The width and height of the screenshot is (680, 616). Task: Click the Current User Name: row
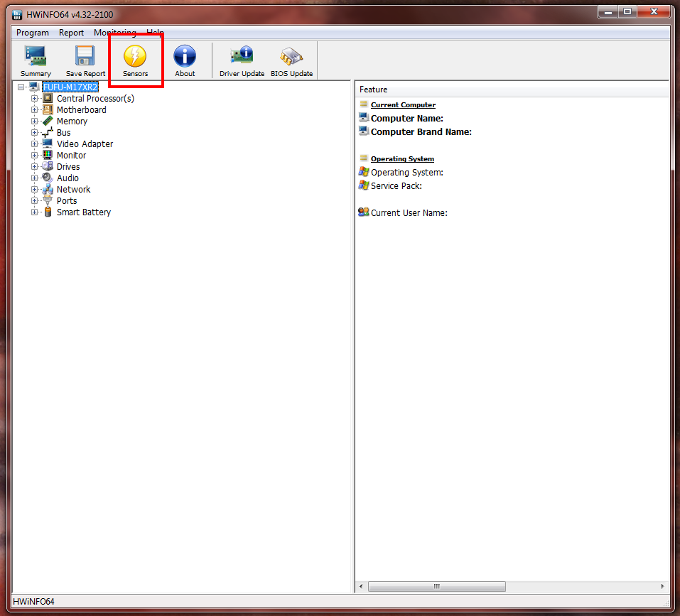(x=409, y=213)
